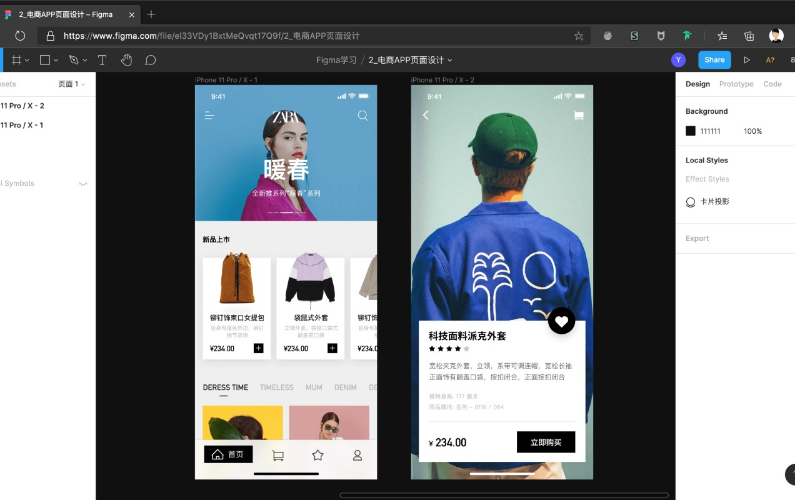795x500 pixels.
Task: Edit the background opacity 100%
Action: click(752, 131)
